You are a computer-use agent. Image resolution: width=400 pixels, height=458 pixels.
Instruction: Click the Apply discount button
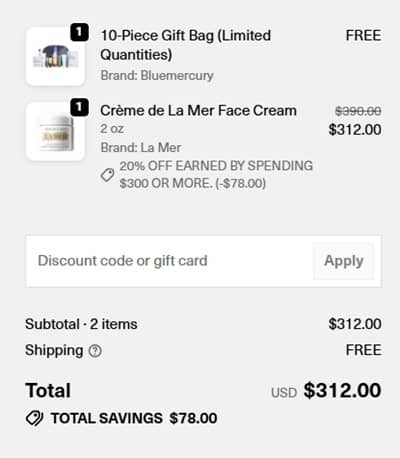tap(344, 261)
